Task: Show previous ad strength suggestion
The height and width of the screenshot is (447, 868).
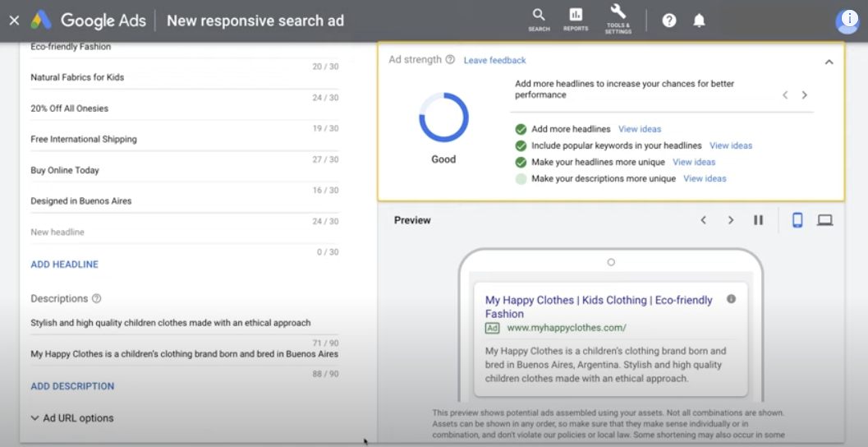Action: (785, 95)
